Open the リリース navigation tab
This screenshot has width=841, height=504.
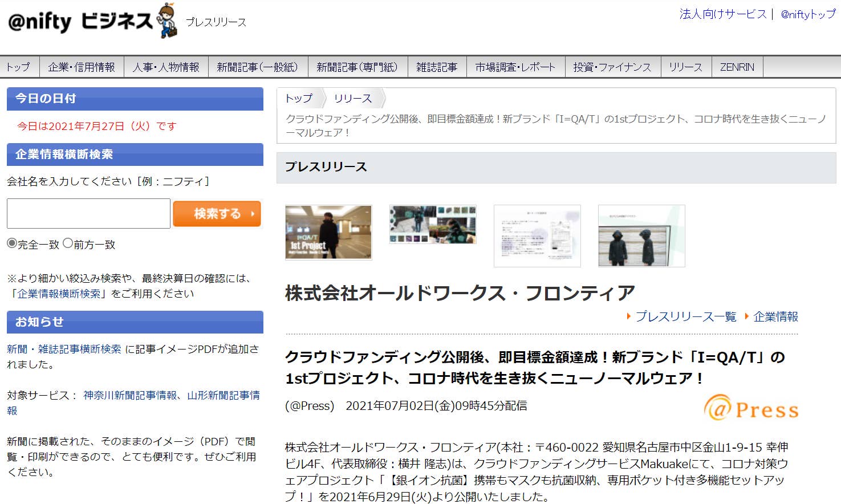click(x=686, y=67)
